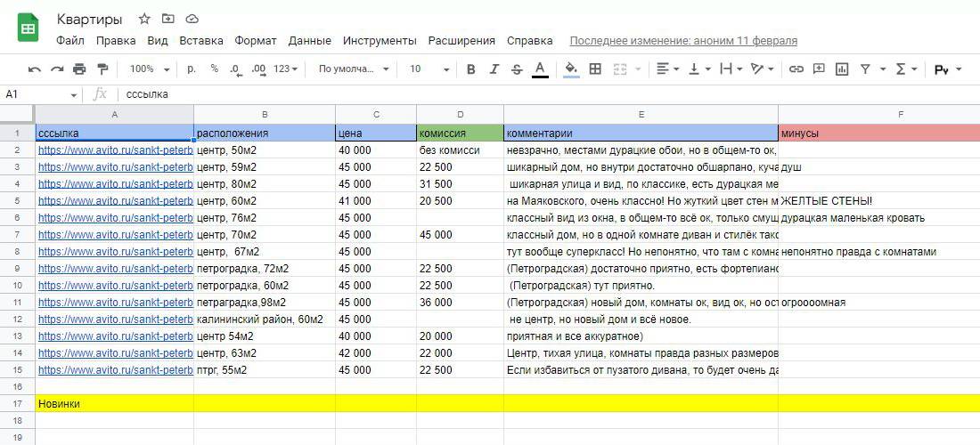Screen dimensions: 980x445
Task: Open the Справка menu
Action: [x=529, y=41]
